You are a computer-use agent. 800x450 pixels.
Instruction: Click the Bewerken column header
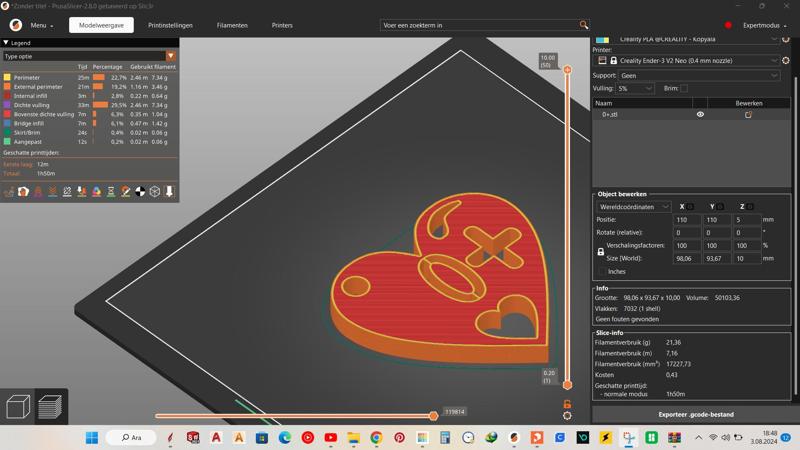click(749, 103)
